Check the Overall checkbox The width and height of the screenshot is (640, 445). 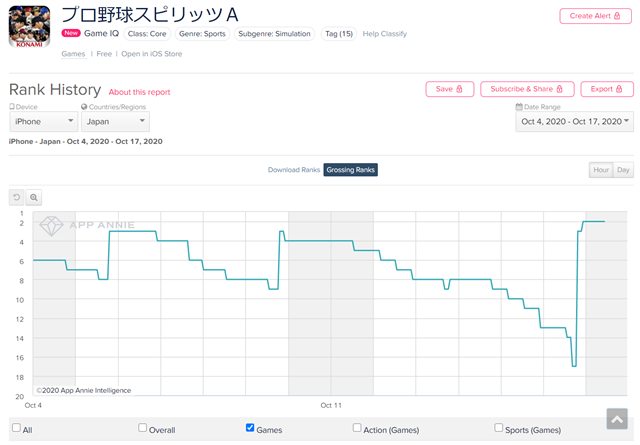click(142, 427)
